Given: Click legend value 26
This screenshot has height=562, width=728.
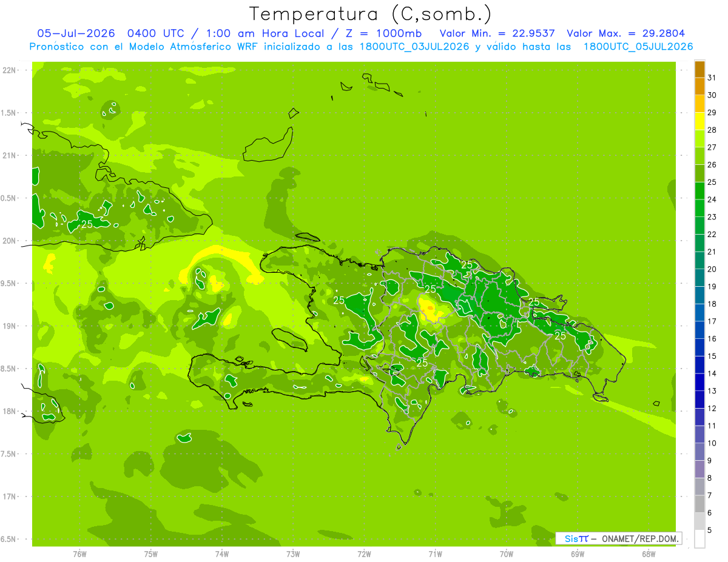Looking at the screenshot, I should tap(712, 164).
